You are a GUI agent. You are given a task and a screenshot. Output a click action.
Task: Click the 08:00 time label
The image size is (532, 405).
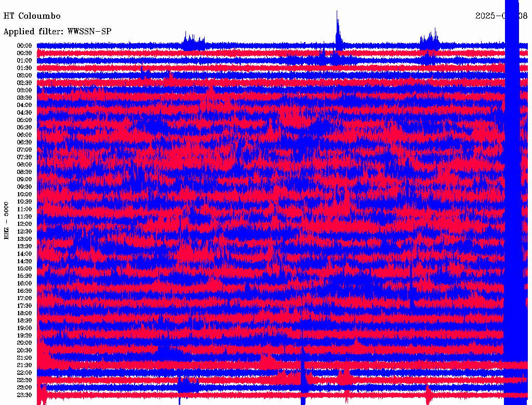tap(24, 165)
